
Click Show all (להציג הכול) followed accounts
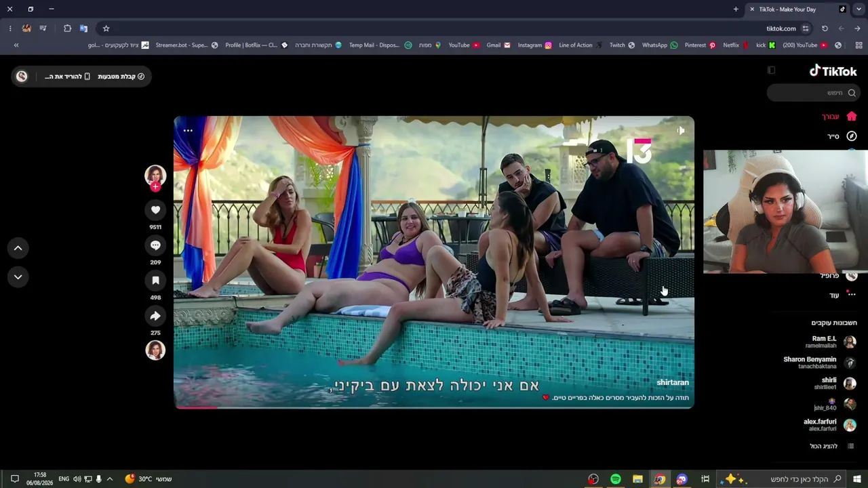click(832, 446)
